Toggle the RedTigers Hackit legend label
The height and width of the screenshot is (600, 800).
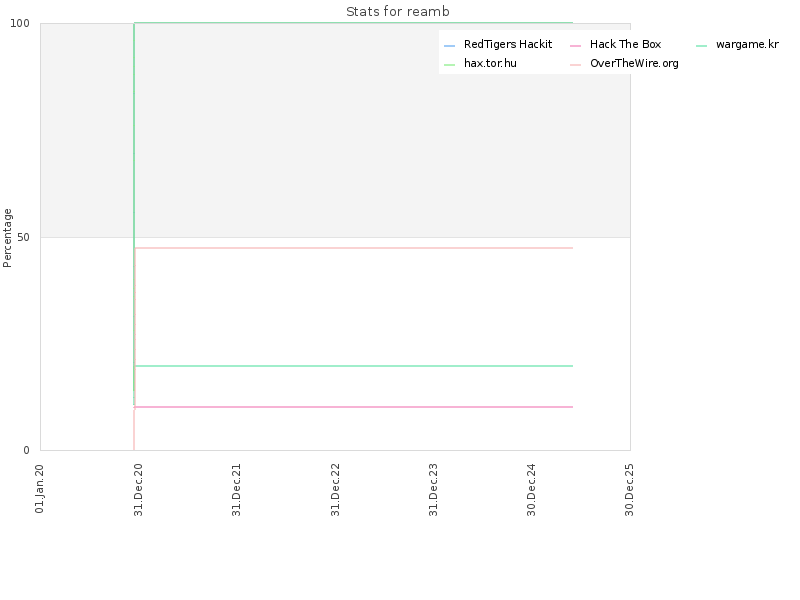(x=508, y=44)
